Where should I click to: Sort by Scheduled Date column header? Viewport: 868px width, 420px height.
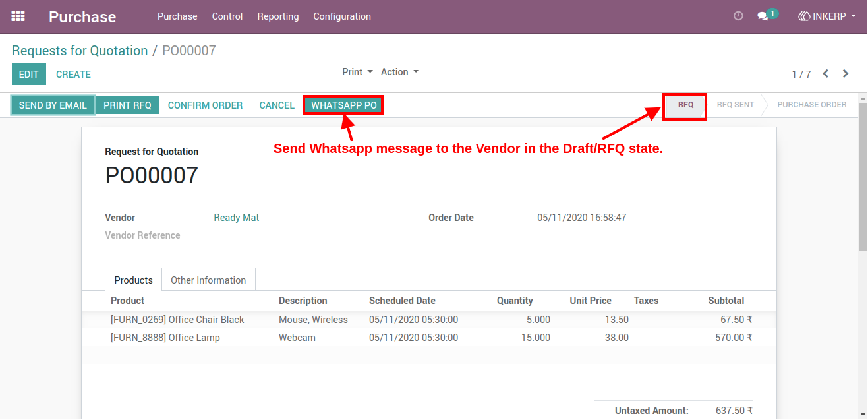[x=402, y=301]
